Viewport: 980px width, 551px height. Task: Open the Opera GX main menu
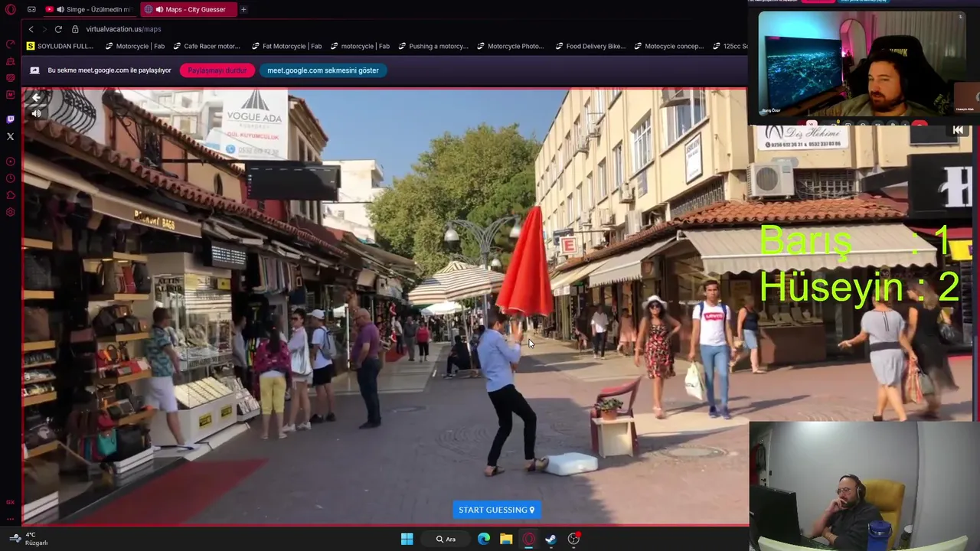[10, 9]
